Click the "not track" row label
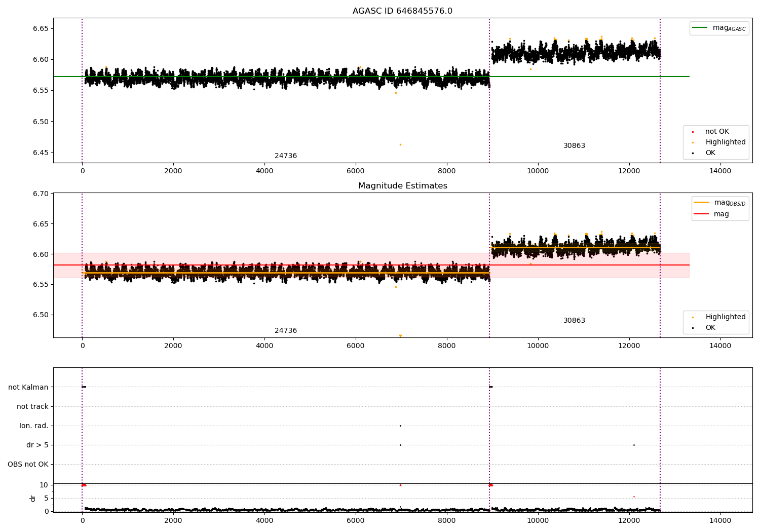 click(x=32, y=406)
